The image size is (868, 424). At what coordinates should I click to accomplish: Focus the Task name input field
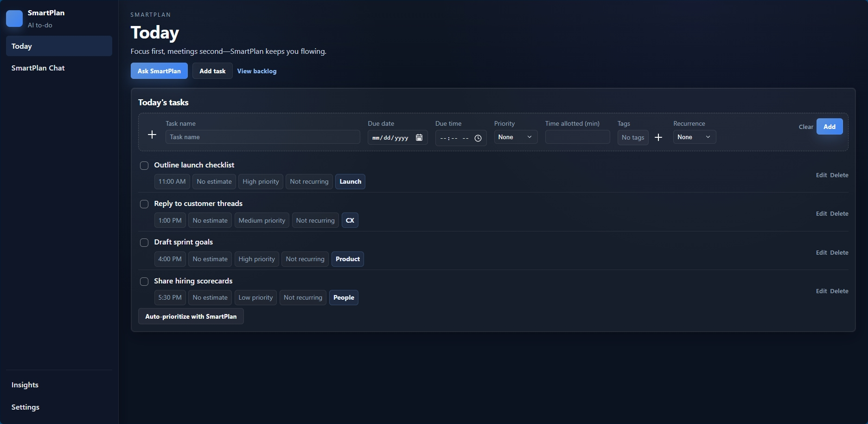coord(262,137)
